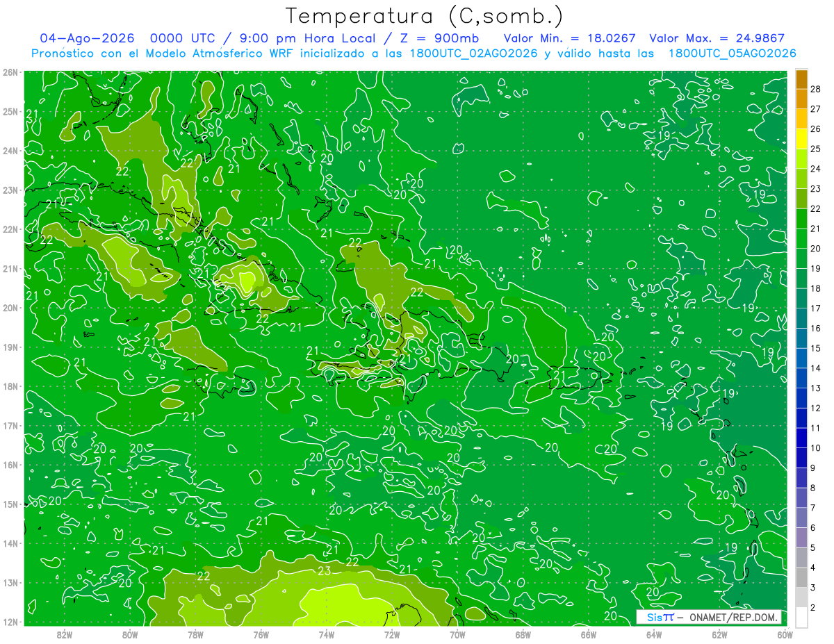834x644 pixels.
Task: Click the '0000 UTC' time text
Action: click(x=182, y=39)
